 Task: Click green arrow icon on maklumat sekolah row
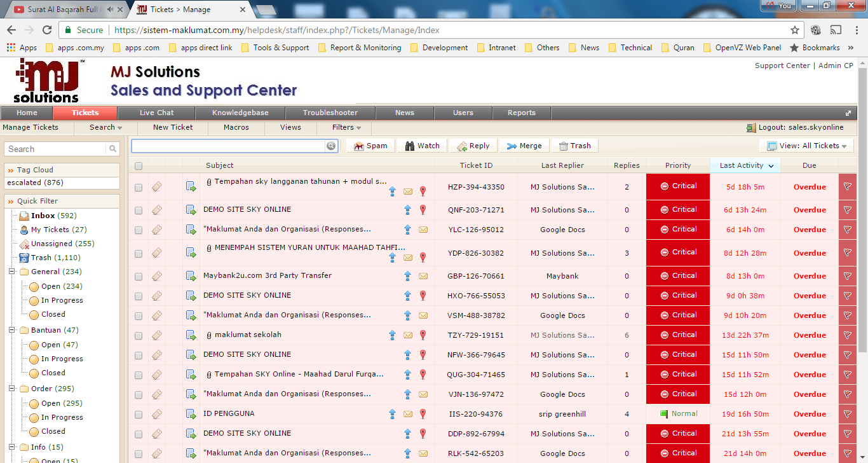coord(191,335)
